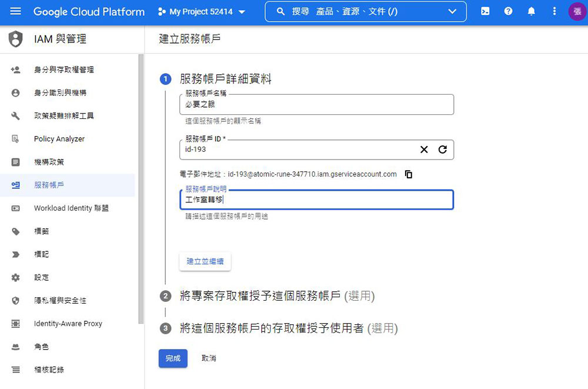588x389 pixels.
Task: Click the lines icon beside 稽核記錄
Action: 15,370
